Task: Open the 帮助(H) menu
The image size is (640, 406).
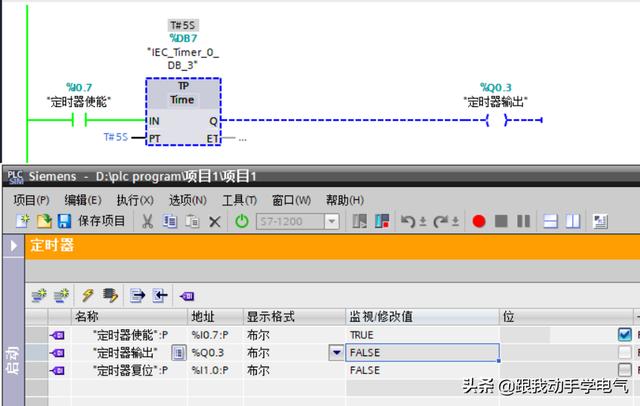Action: (x=344, y=200)
